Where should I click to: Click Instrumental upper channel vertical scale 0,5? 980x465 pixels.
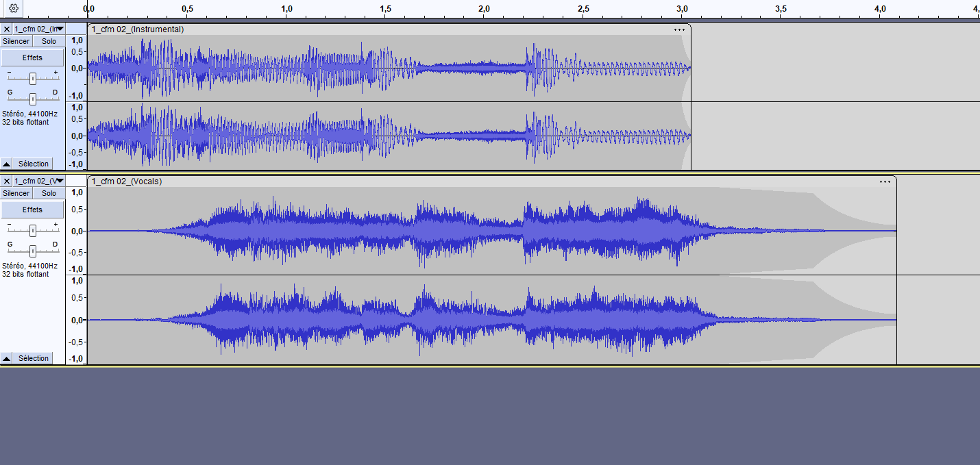(77, 52)
